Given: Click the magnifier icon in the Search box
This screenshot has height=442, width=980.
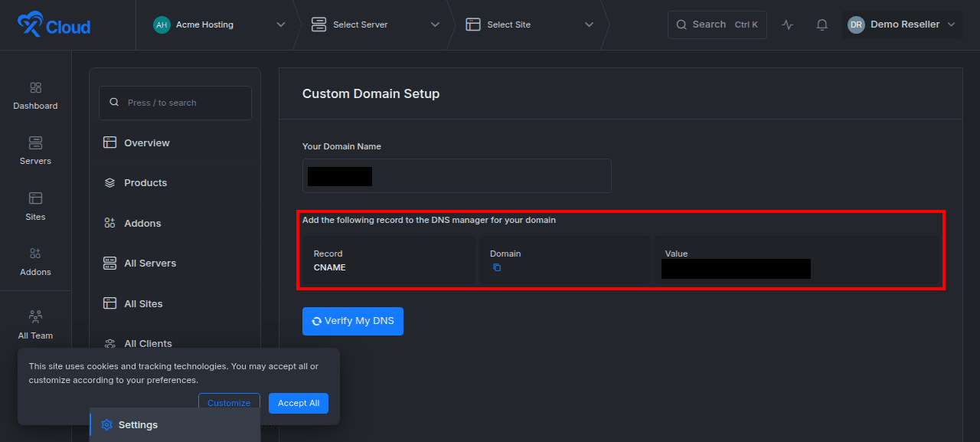Looking at the screenshot, I should pos(681,25).
